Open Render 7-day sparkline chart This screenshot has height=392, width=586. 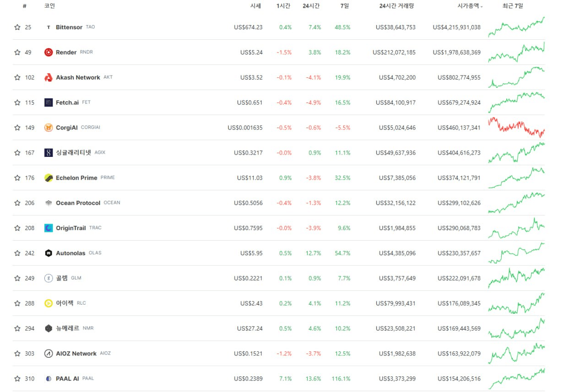pos(516,52)
